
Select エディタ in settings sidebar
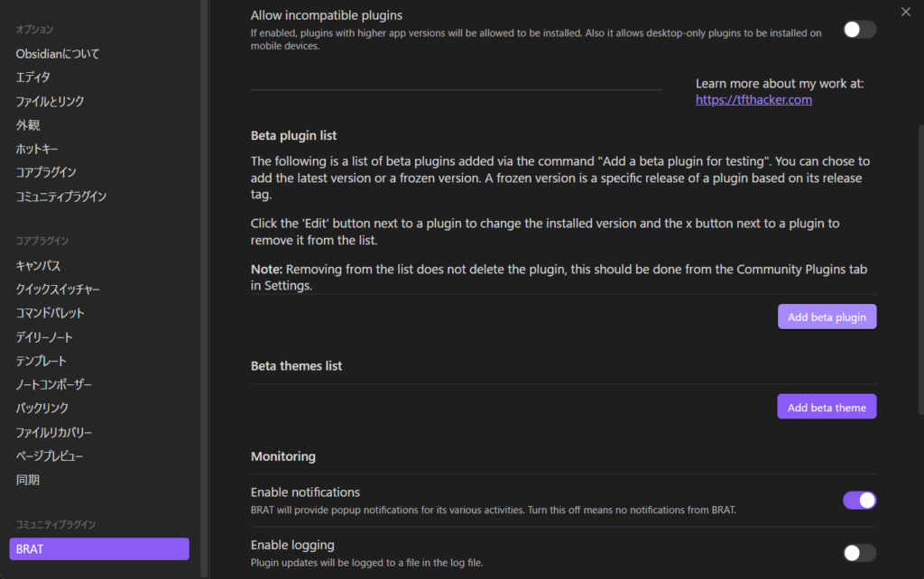33,78
